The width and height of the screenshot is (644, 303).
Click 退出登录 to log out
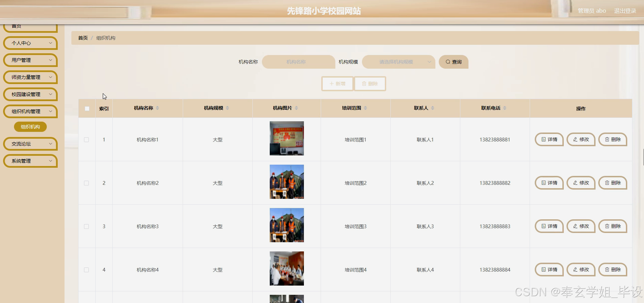625,11
